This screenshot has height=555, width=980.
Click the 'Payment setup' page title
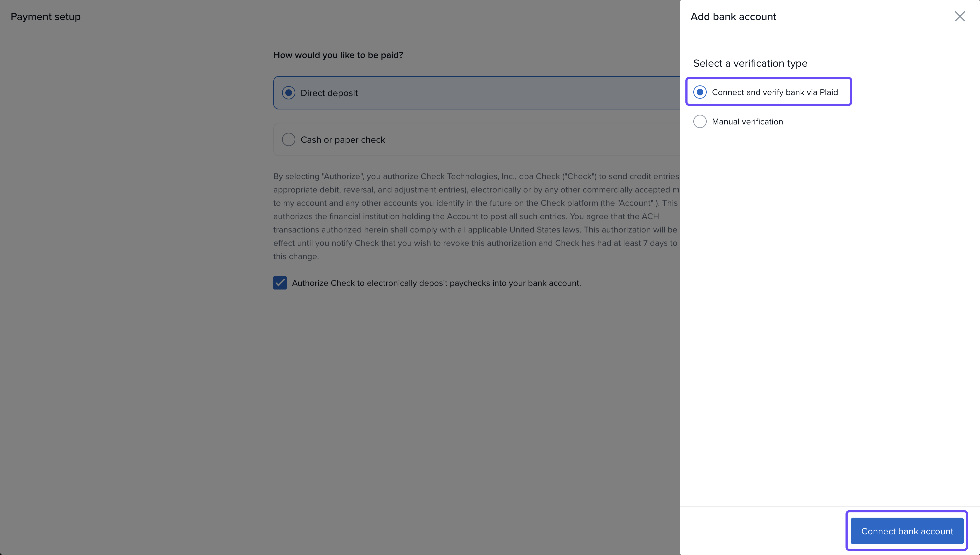(x=45, y=17)
